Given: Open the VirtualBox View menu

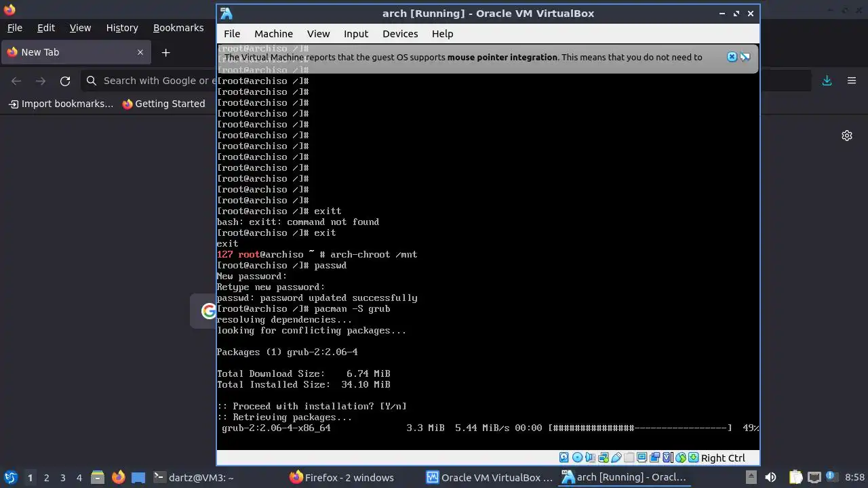Looking at the screenshot, I should [318, 33].
